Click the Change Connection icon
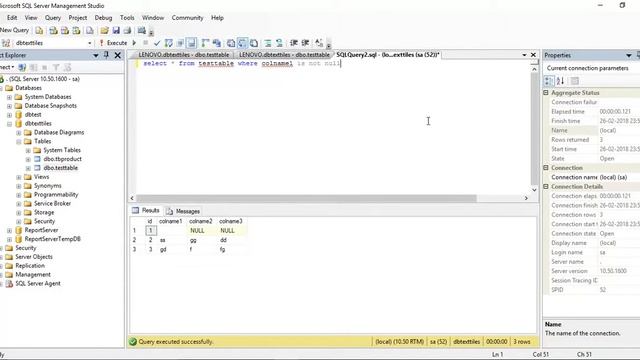The height and width of the screenshot is (360, 640). tap(6, 43)
